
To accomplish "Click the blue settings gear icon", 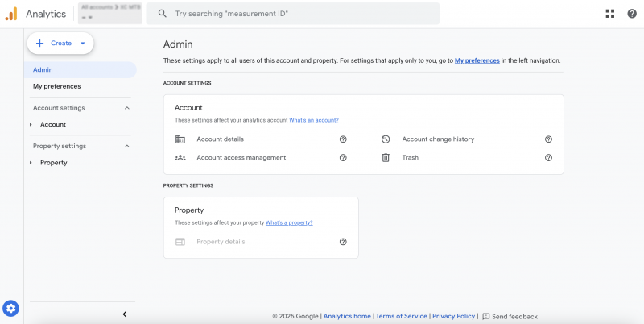I will point(11,308).
